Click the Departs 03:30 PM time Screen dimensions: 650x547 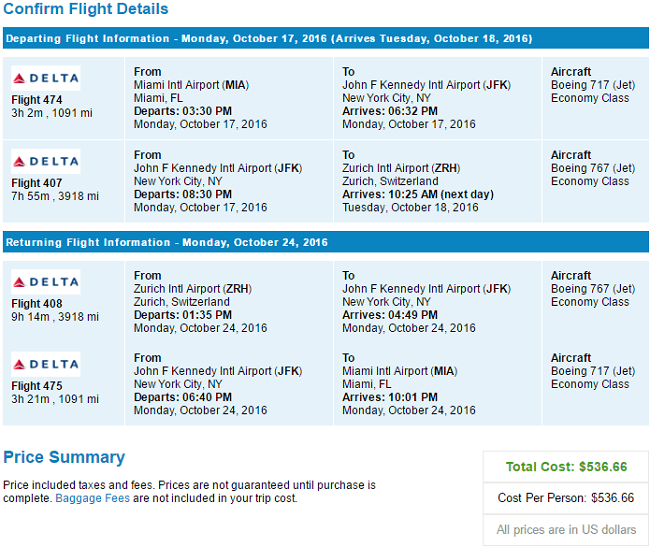point(183,111)
